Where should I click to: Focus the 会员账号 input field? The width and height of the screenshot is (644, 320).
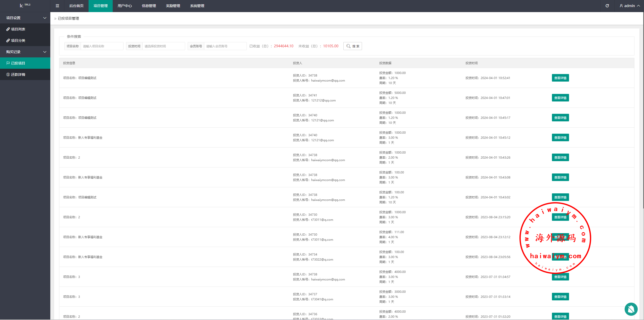pos(225,46)
